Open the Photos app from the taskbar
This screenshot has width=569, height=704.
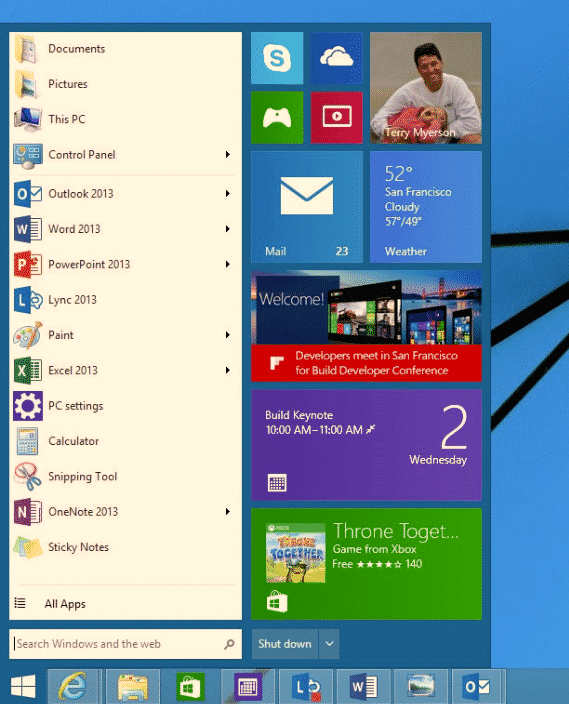pos(421,686)
